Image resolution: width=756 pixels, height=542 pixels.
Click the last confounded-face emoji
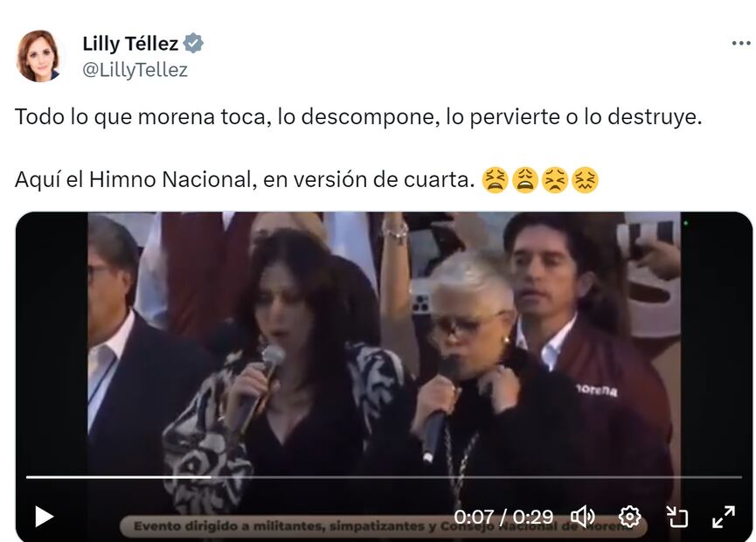coord(585,180)
